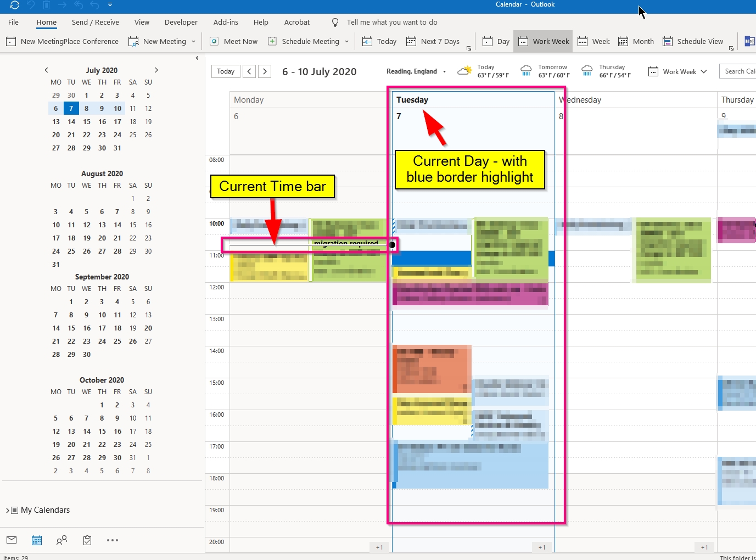Click in the Search Calendar field

[x=738, y=71]
